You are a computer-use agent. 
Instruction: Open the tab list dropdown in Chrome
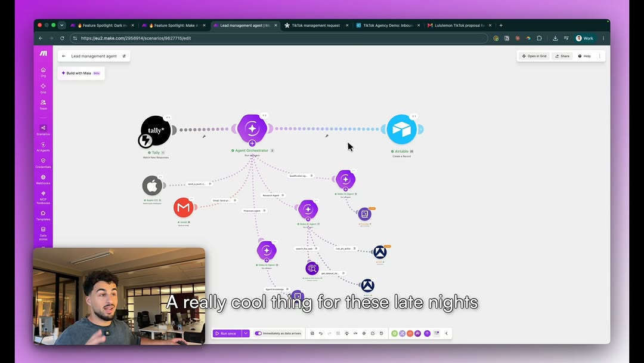[x=62, y=26]
